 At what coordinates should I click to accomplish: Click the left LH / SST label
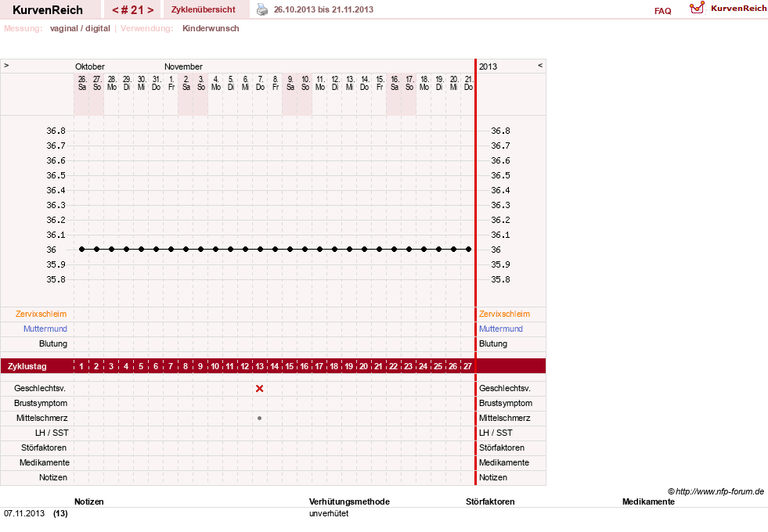[x=52, y=433]
